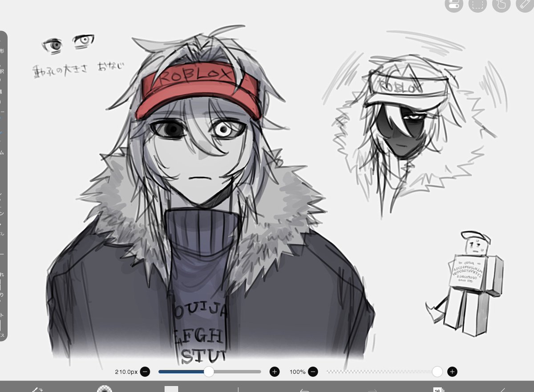
Task: Click the opacity slider handle
Action: pyautogui.click(x=437, y=372)
